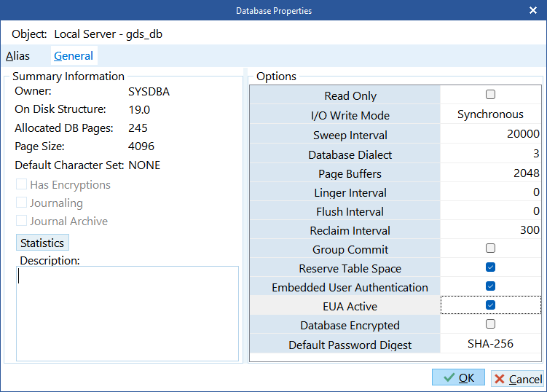Close the Database Properties dialog
This screenshot has height=392, width=547.
coord(532,10)
